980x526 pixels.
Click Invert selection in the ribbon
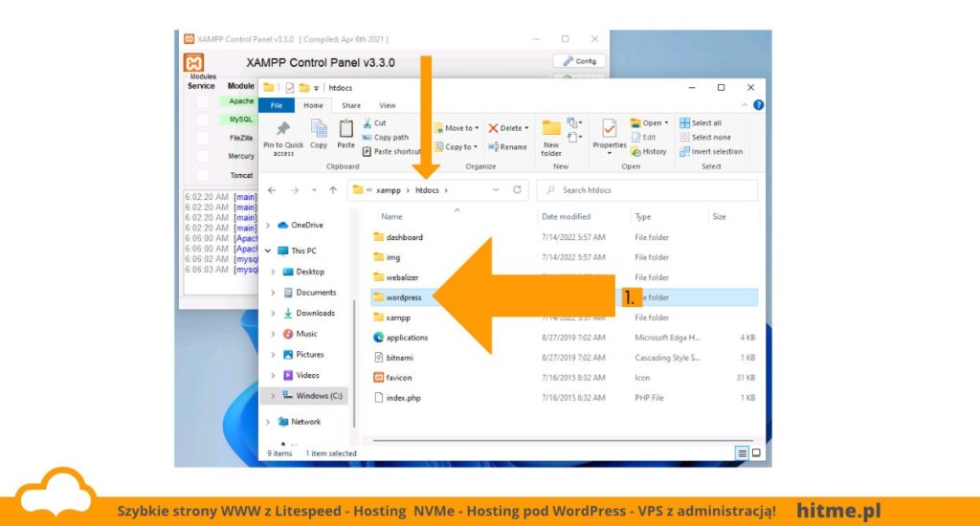click(x=711, y=152)
